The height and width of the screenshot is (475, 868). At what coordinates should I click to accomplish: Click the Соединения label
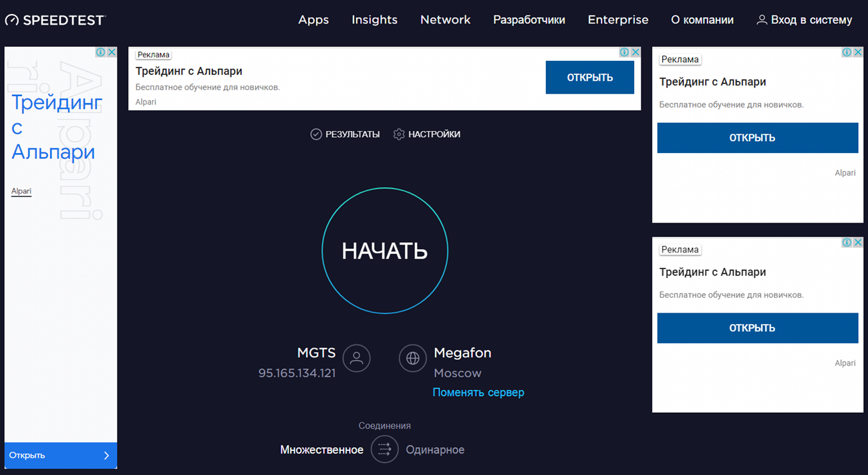pyautogui.click(x=385, y=426)
